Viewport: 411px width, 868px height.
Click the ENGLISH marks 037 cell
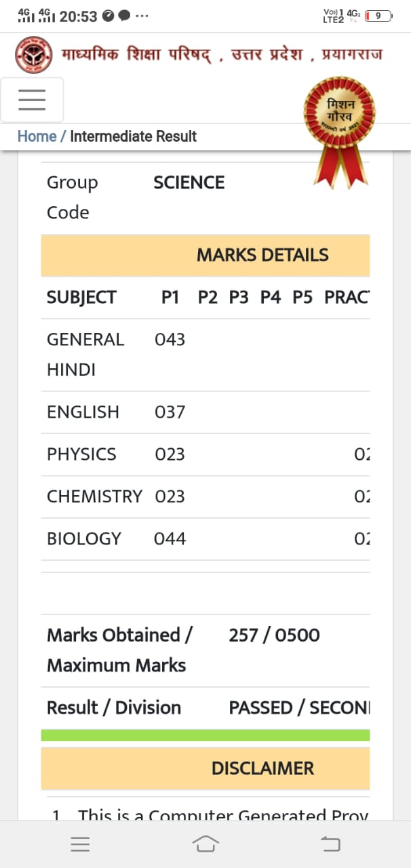[x=170, y=412]
